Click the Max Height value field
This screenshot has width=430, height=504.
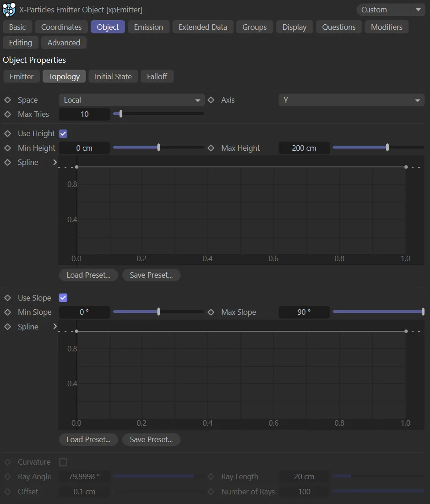tap(304, 148)
